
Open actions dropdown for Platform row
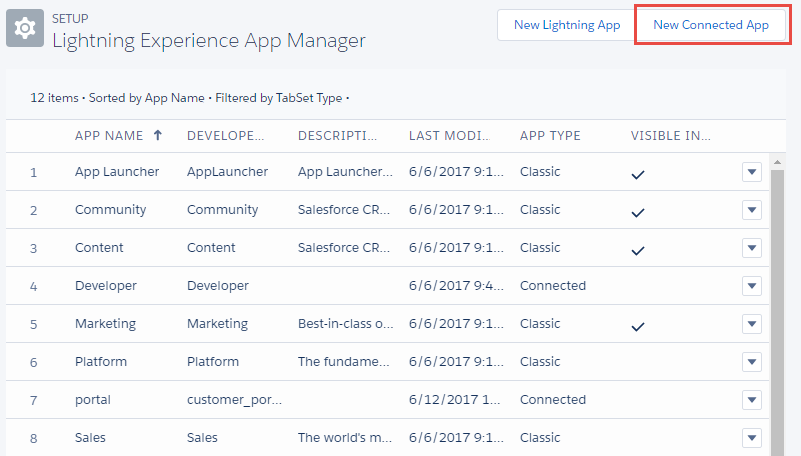pos(752,362)
